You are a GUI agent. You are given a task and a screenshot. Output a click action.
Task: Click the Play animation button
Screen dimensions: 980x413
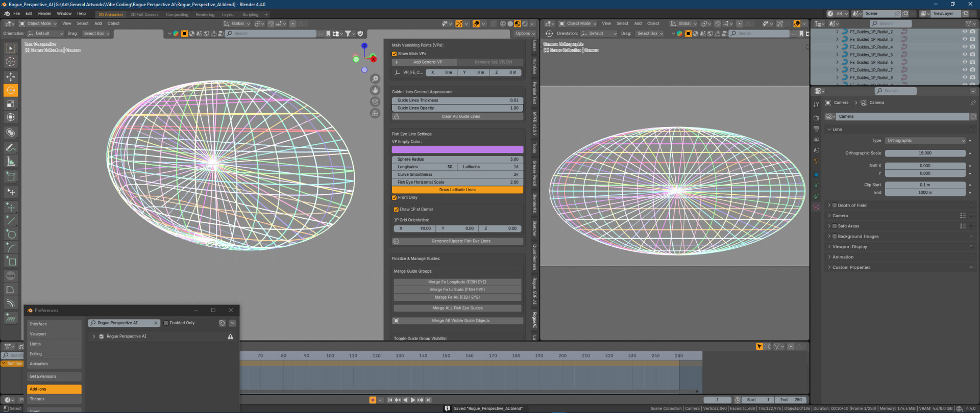(413, 400)
